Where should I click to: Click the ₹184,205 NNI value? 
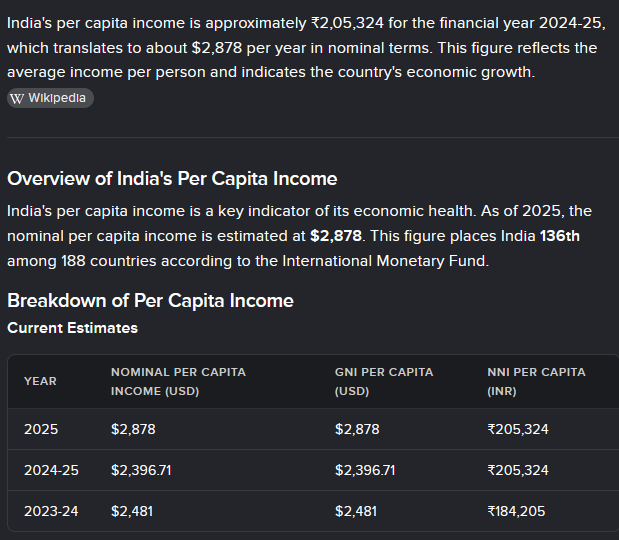[518, 511]
